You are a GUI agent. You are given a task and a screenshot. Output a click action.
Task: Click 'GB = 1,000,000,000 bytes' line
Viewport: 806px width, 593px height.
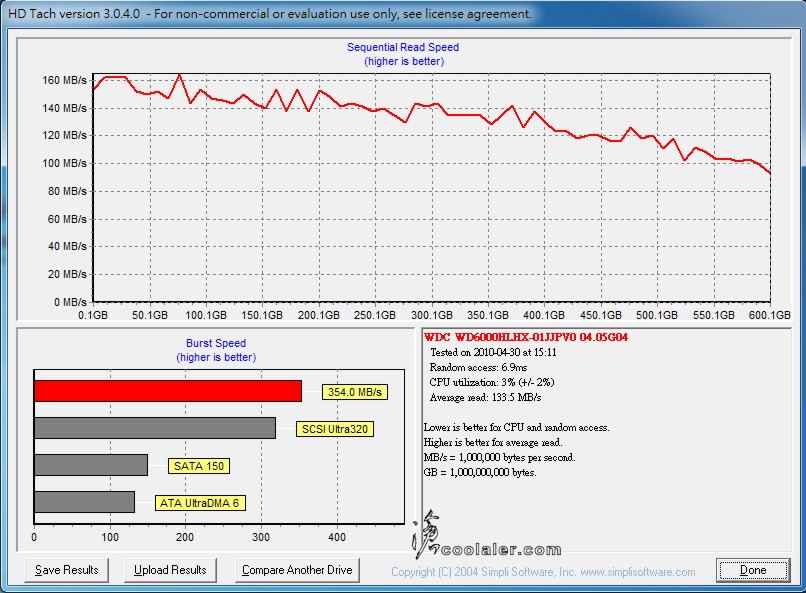[480, 472]
